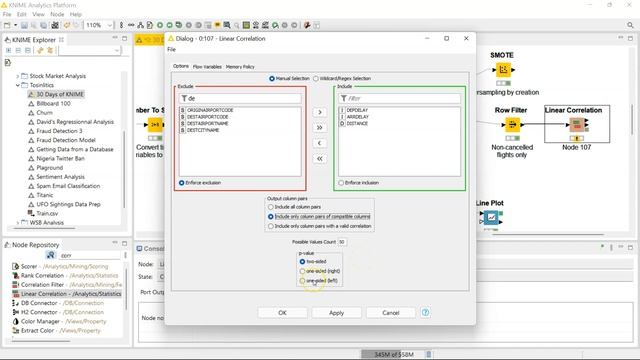
Task: Select Wildcard/Regex Selection radio button
Action: [316, 78]
